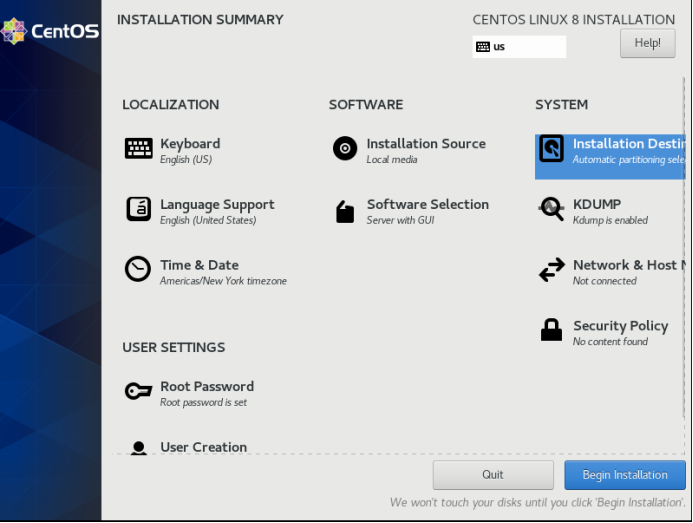Click the SYSTEM section heading
693x523 pixels.
point(561,105)
